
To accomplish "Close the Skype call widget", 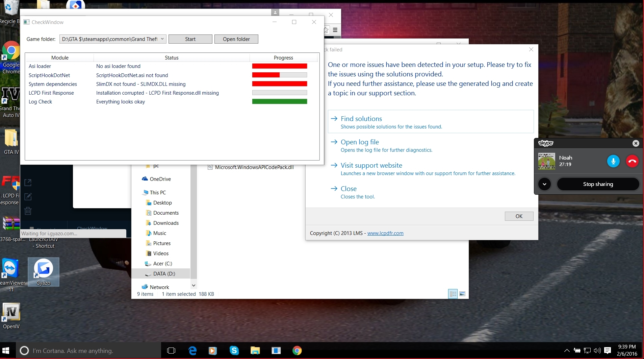I will (x=636, y=143).
